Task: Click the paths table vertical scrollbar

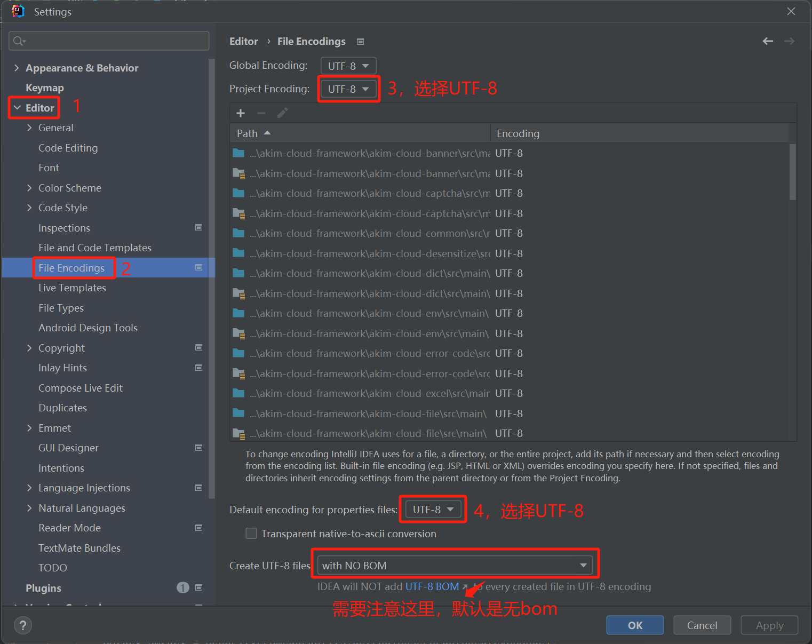Action: click(792, 171)
